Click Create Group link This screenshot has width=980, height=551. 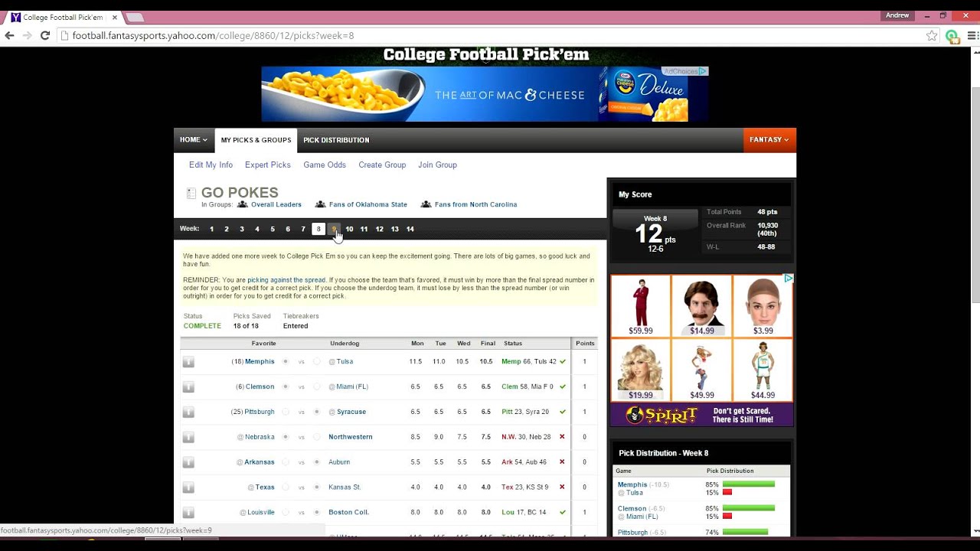coord(382,165)
